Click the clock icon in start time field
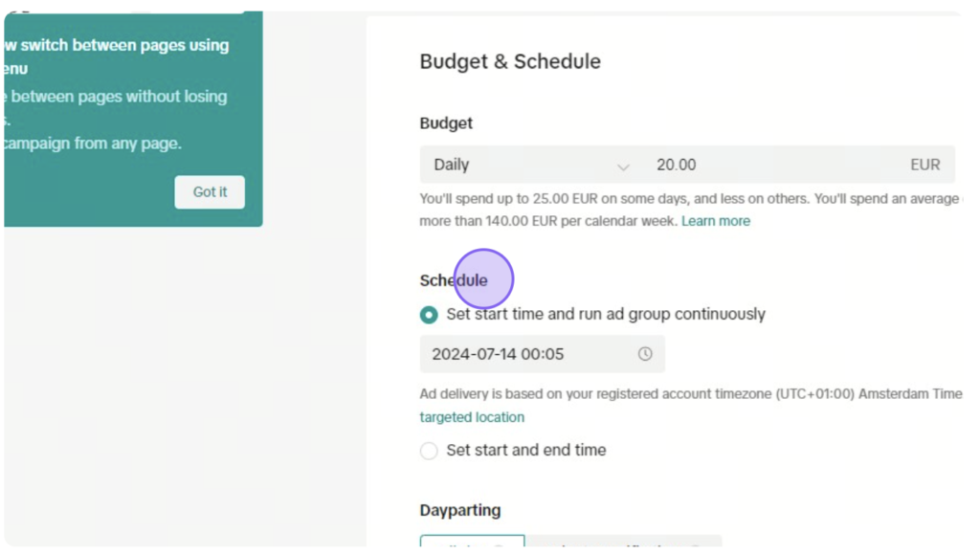The height and width of the screenshot is (555, 980). click(645, 354)
